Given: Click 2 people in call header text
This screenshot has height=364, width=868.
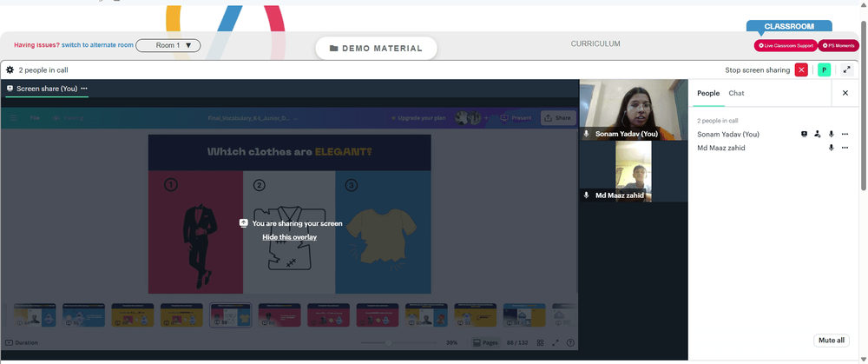Looking at the screenshot, I should coord(43,70).
